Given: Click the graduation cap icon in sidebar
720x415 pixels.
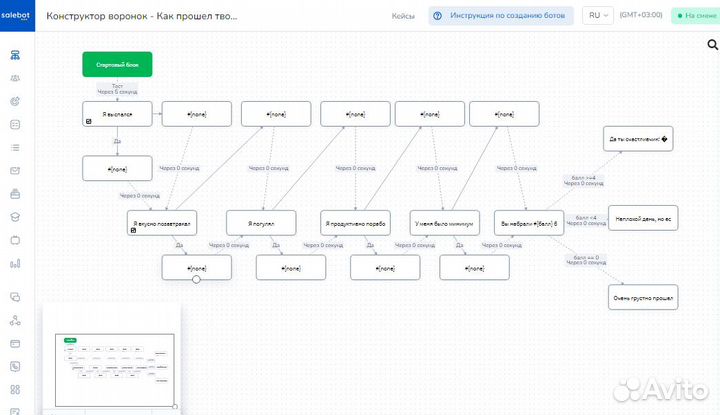Looking at the screenshot, I should pyautogui.click(x=15, y=216).
